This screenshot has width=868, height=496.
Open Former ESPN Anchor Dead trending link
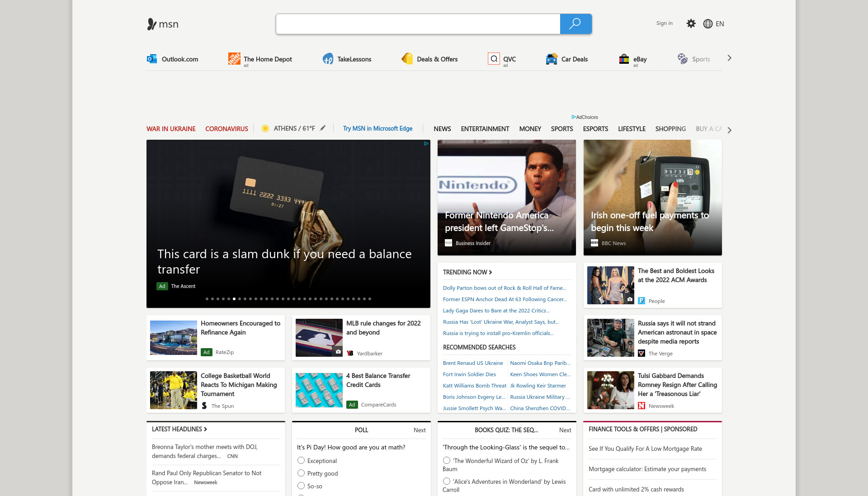[x=505, y=299]
